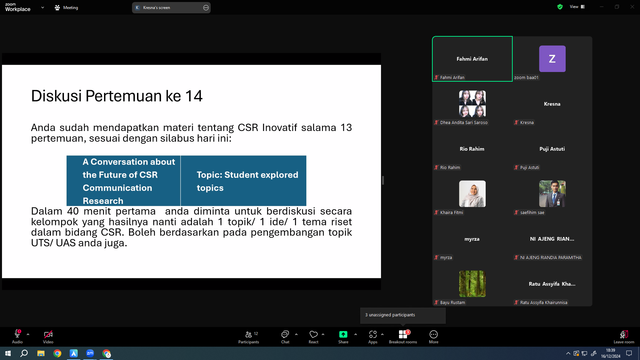Viewport: 640px width, 360px height.
Task: Expand share options arrow next to Share
Action: tap(355, 334)
